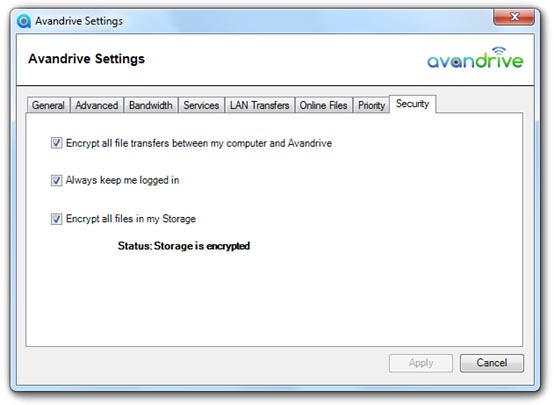Select the Bandwidth tab
Screen dimensions: 554x405
pos(151,105)
